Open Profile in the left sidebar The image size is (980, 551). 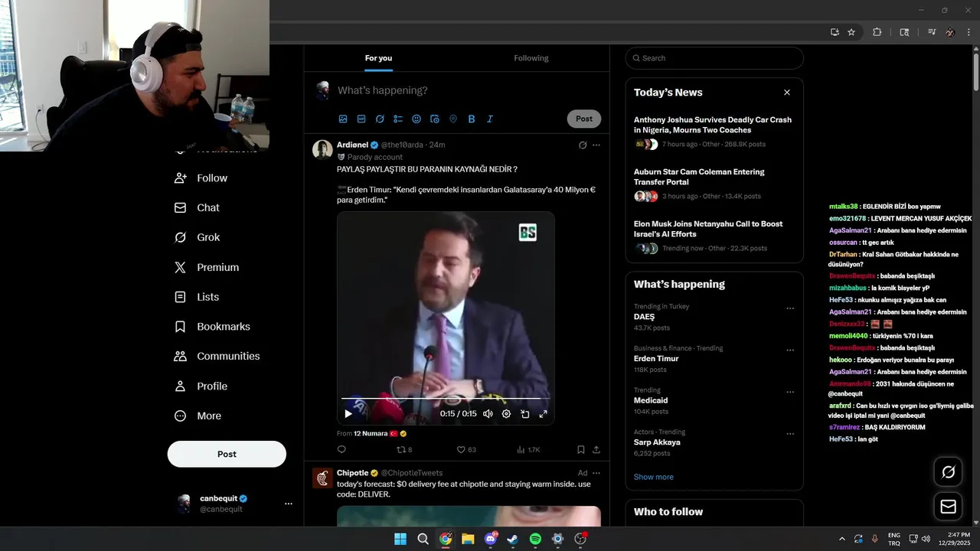pyautogui.click(x=201, y=386)
